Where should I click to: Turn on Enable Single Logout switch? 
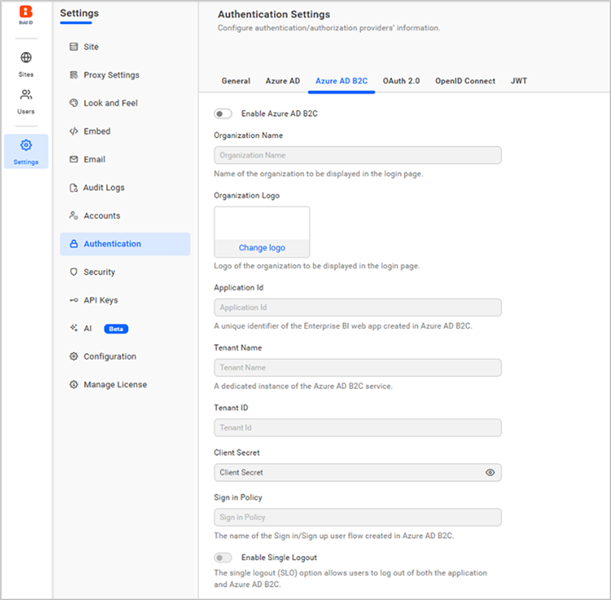point(223,558)
